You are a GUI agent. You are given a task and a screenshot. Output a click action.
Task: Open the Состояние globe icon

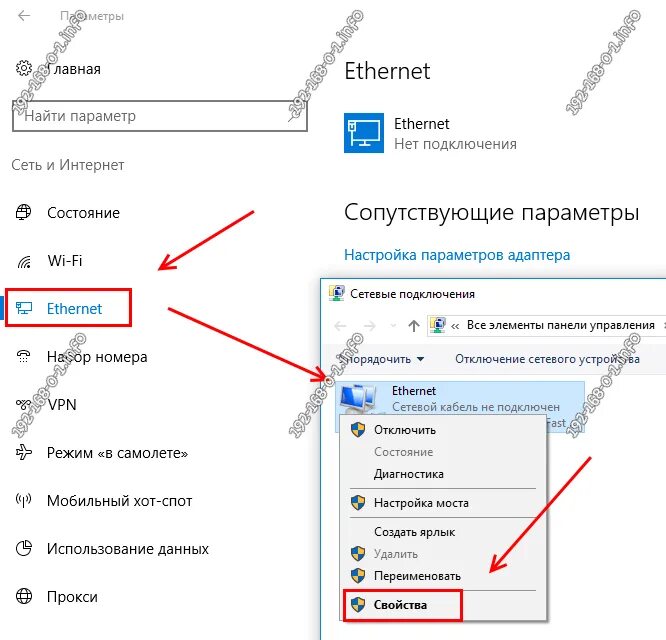point(23,212)
